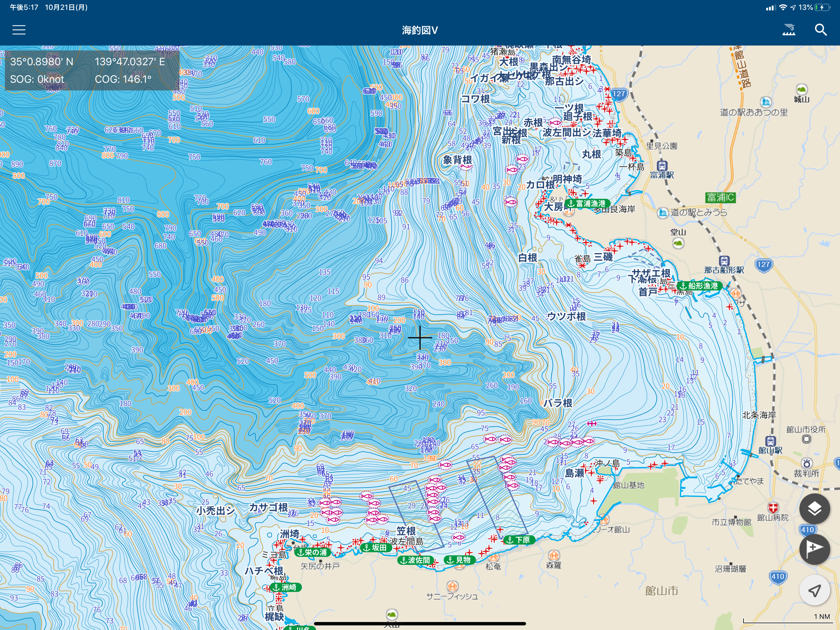This screenshot has height=630, width=840.
Task: Tap the 大房岬 cape label
Action: pyautogui.click(x=558, y=207)
